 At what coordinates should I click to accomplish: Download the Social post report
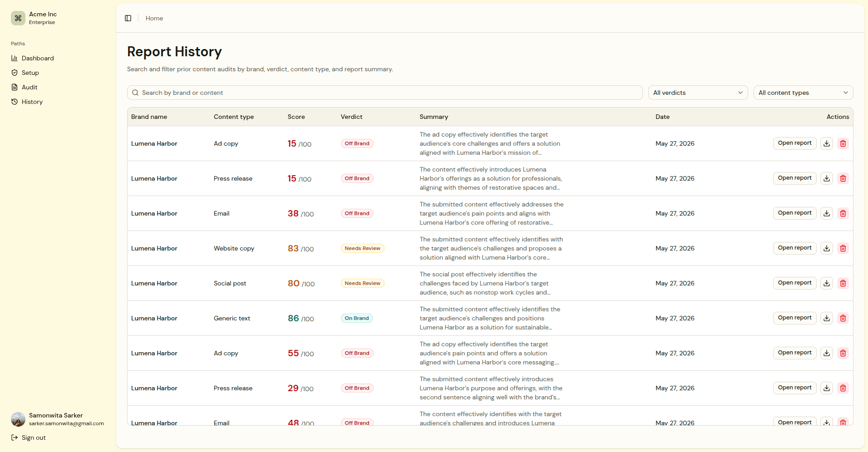click(x=827, y=283)
